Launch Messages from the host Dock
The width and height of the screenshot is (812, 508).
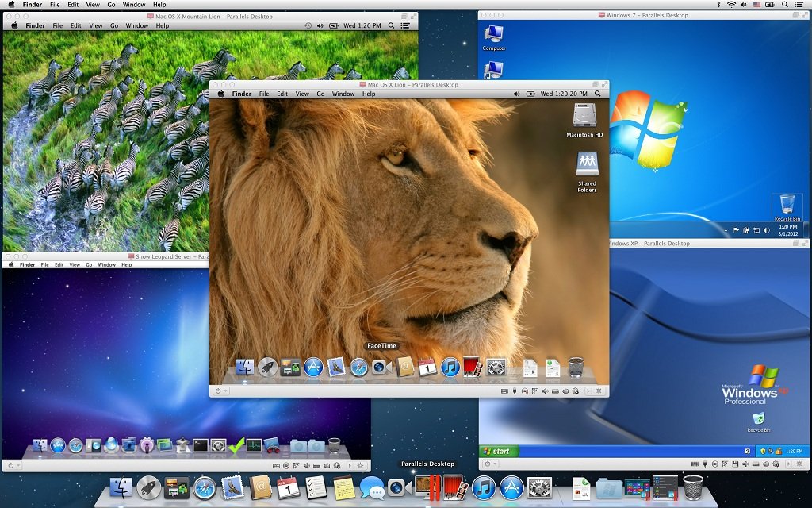point(371,487)
